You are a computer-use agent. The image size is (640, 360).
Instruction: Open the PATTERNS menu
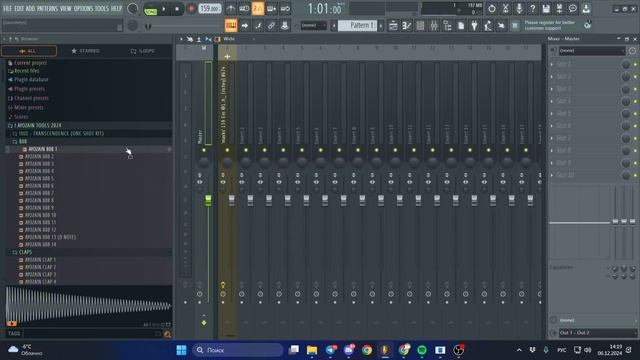[47, 8]
